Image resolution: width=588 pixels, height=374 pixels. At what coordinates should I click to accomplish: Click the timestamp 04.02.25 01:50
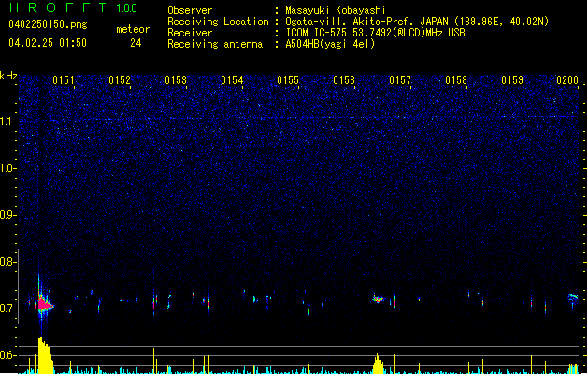[x=48, y=43]
